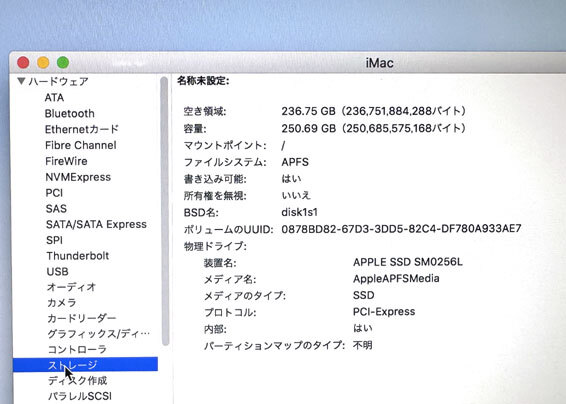The height and width of the screenshot is (404, 566).
Task: Select the PCI entry
Action: pyautogui.click(x=54, y=193)
